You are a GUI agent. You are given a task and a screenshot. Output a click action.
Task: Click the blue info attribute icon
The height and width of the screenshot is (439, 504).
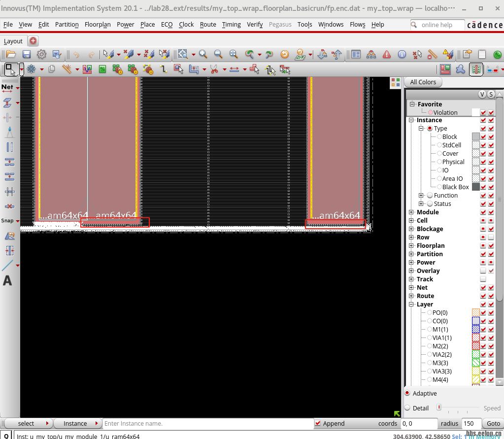click(402, 54)
